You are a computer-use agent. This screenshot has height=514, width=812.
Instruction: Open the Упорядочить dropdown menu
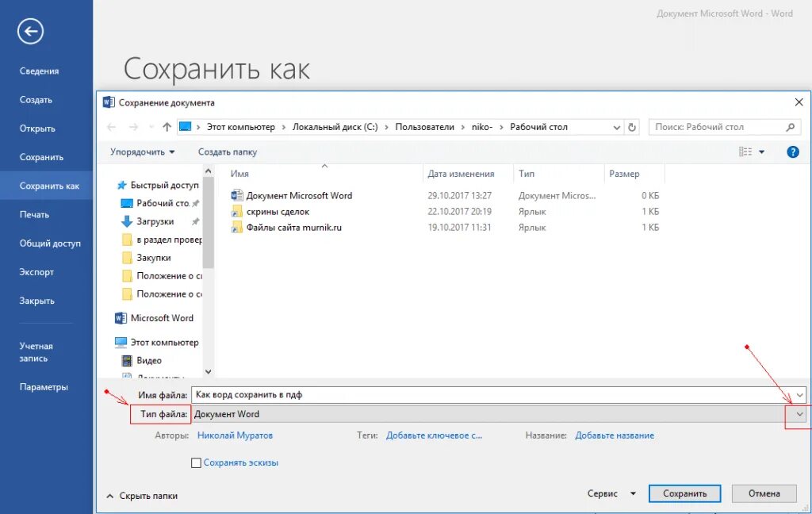coord(143,152)
